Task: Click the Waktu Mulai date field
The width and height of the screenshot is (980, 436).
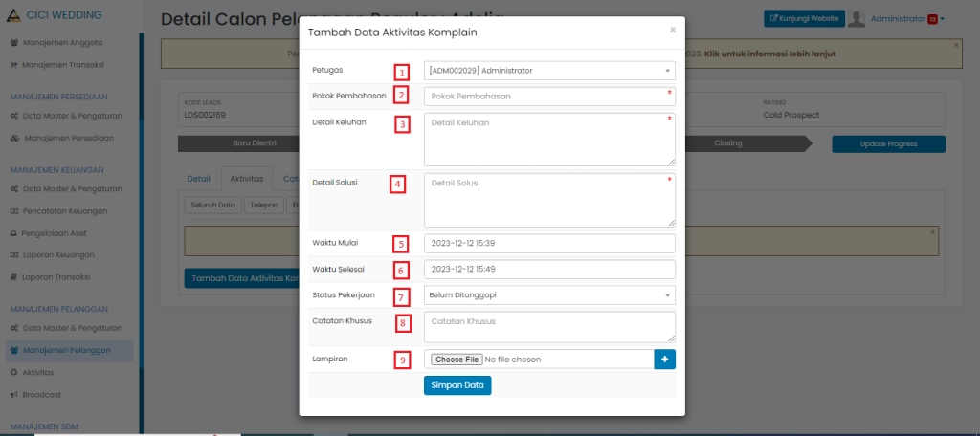Action: pos(549,243)
